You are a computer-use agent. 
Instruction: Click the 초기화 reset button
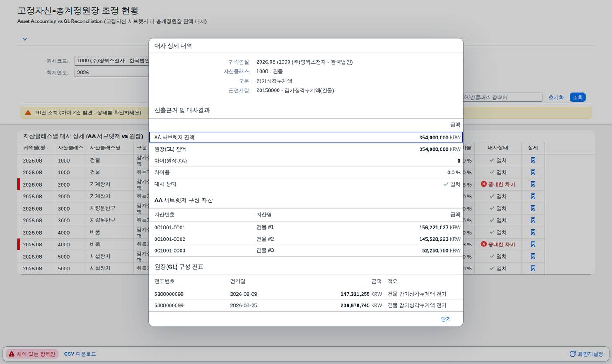click(556, 97)
